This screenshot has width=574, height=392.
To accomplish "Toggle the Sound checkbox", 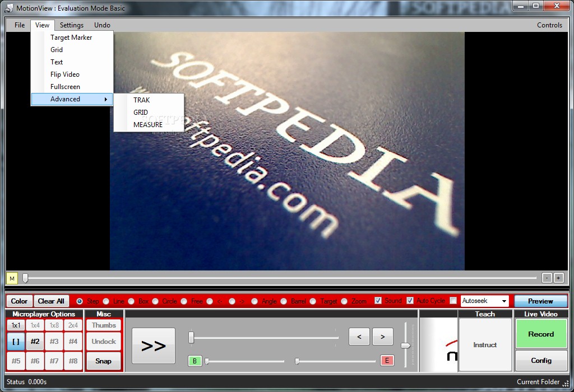I will (378, 301).
